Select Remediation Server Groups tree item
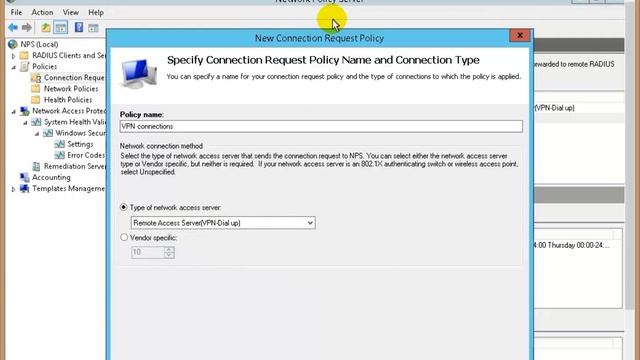 point(75,166)
